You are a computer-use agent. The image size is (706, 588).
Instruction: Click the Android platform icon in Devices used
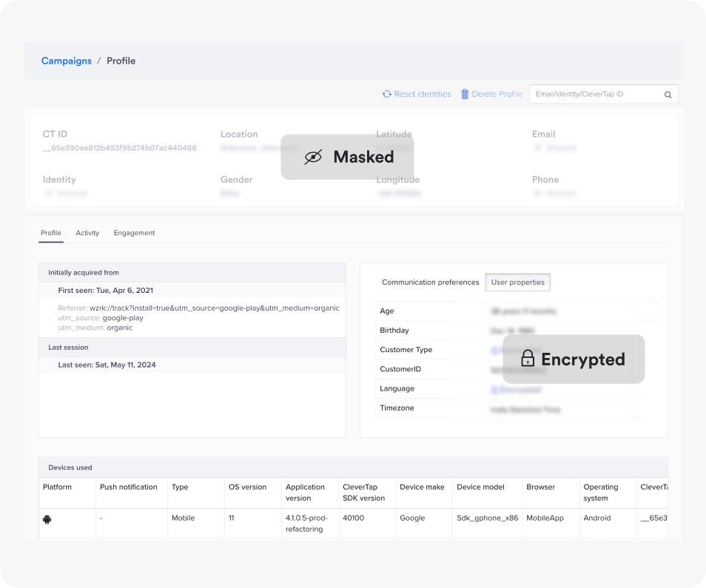click(x=46, y=519)
